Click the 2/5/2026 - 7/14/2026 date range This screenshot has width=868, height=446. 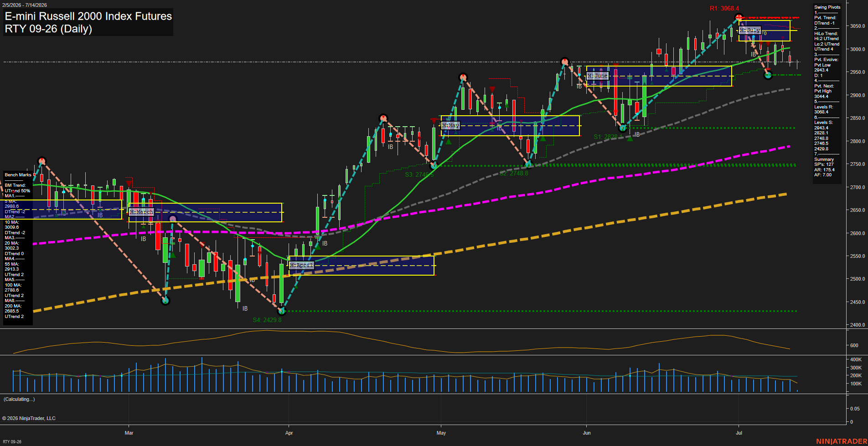[25, 5]
